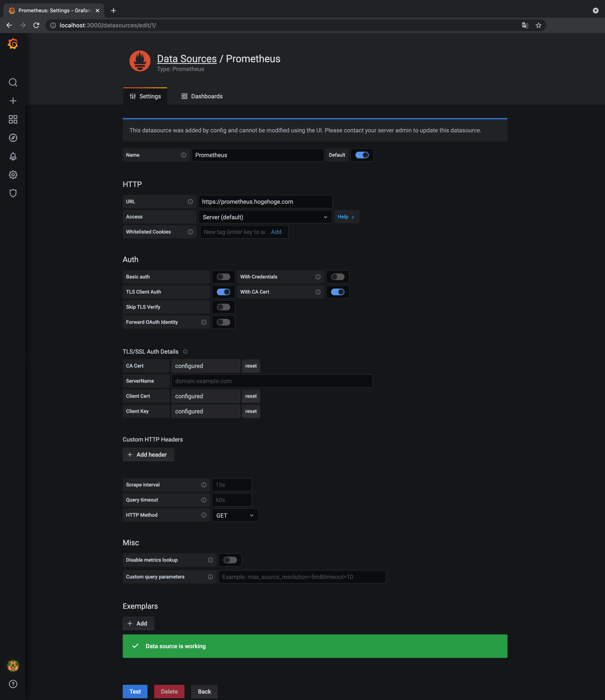605x700 pixels.
Task: Enable the Forward OAuth Identity switch
Action: (x=224, y=322)
